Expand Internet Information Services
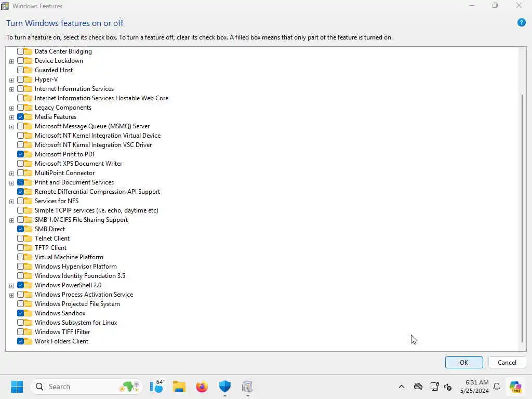The width and height of the screenshot is (532, 399). coord(11,89)
